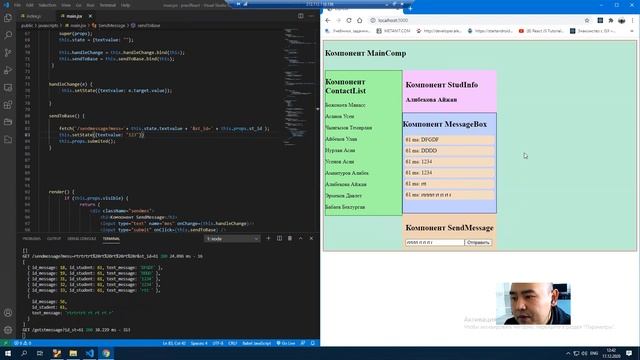Open the terminal selector dropdown 1: node
This screenshot has height=360, width=640.
click(232, 239)
